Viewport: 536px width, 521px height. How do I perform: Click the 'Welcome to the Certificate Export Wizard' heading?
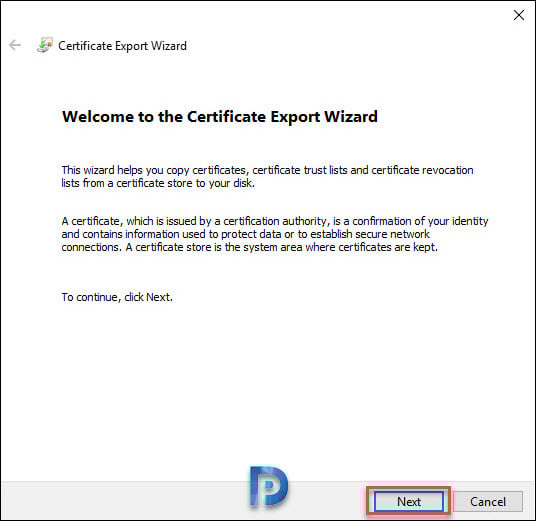pyautogui.click(x=220, y=117)
